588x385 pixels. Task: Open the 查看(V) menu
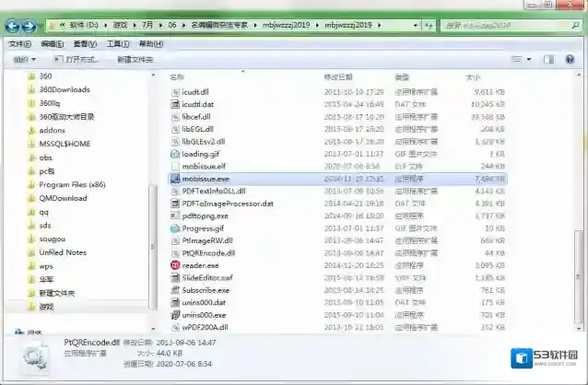(x=85, y=44)
